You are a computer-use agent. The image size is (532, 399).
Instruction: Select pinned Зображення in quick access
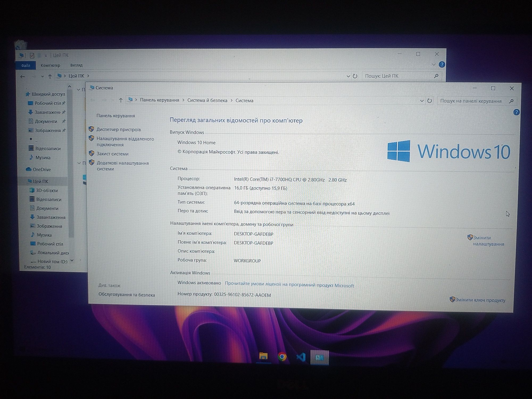pos(47,130)
